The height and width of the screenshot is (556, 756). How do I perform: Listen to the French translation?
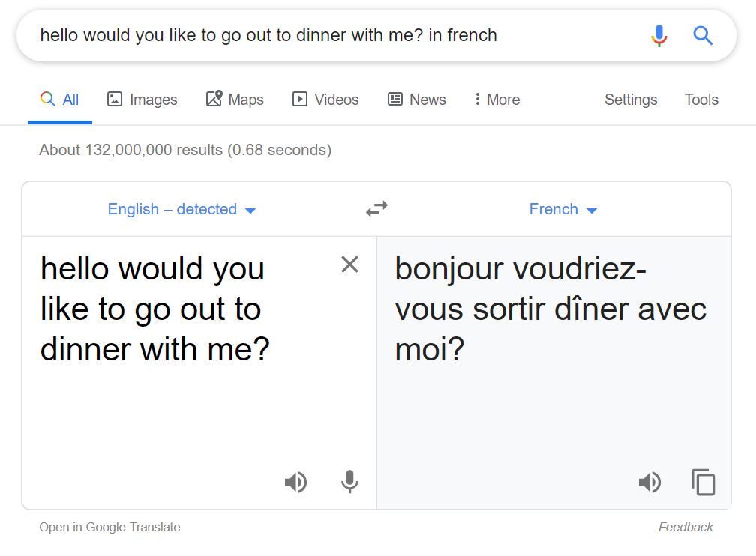(x=649, y=483)
